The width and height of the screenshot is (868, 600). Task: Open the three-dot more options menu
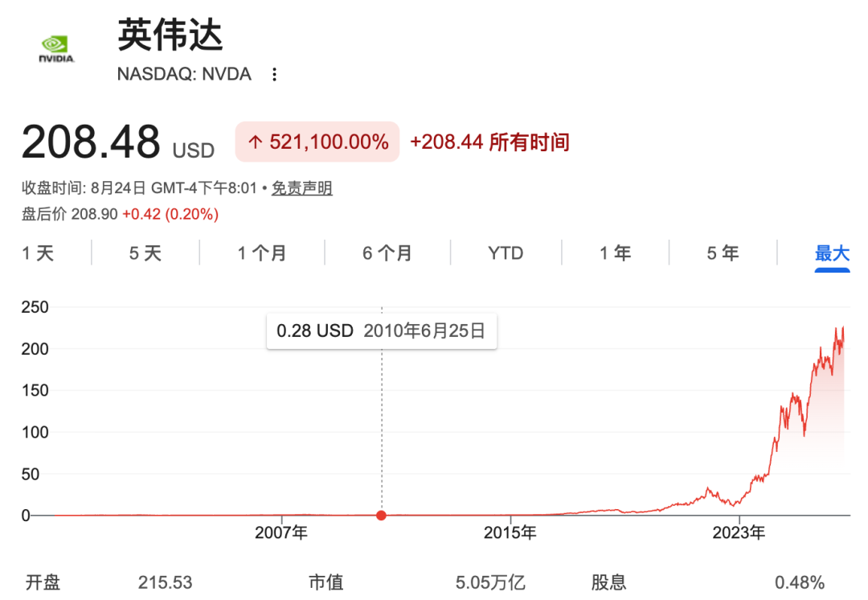274,74
